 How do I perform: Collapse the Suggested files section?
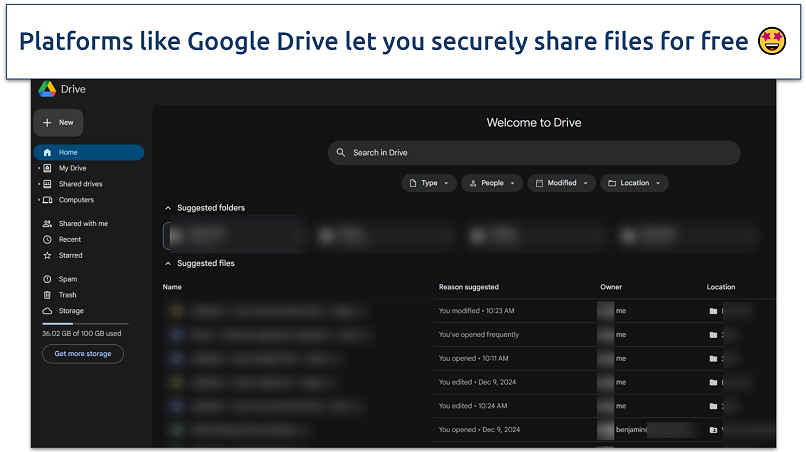(x=168, y=264)
